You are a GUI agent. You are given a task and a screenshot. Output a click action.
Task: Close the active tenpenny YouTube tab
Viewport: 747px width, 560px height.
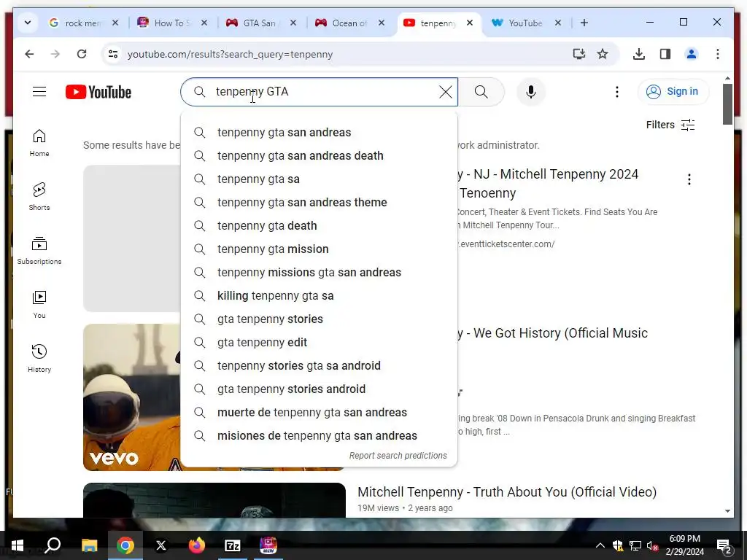click(x=469, y=23)
